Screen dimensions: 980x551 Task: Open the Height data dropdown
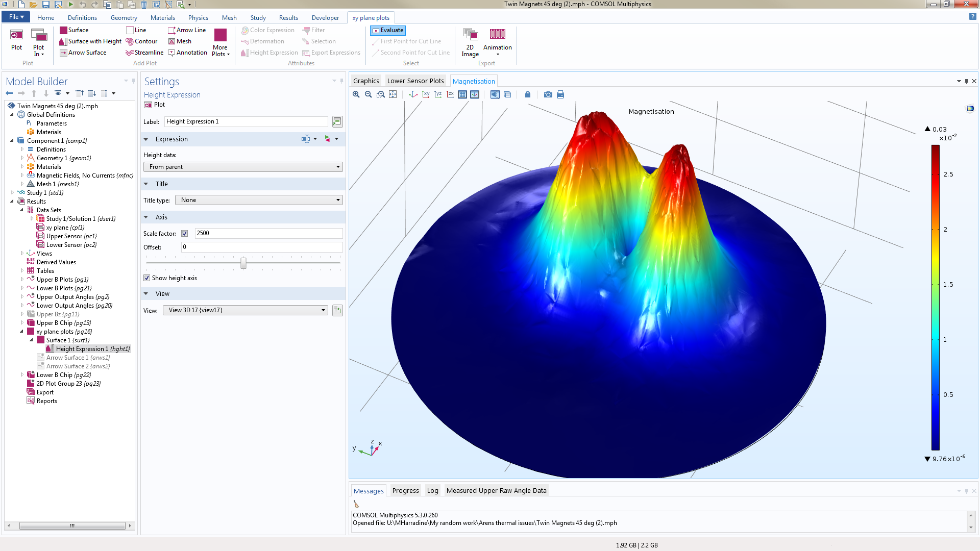coord(243,167)
